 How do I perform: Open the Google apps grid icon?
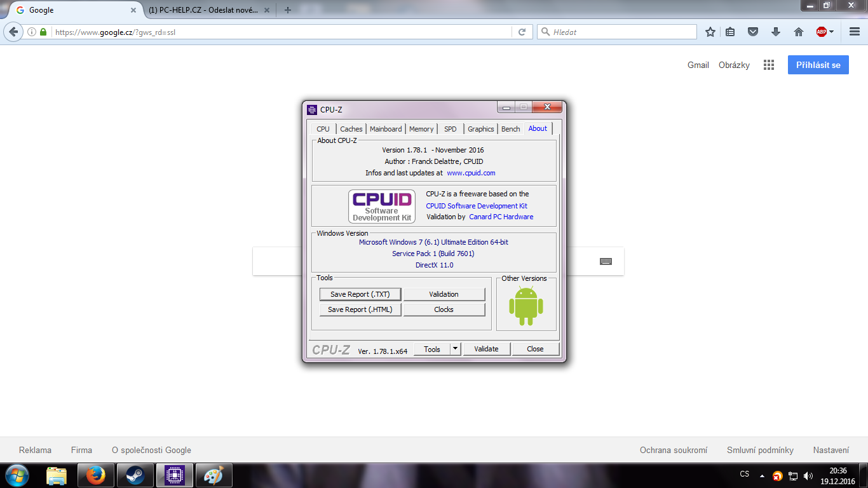click(x=769, y=65)
